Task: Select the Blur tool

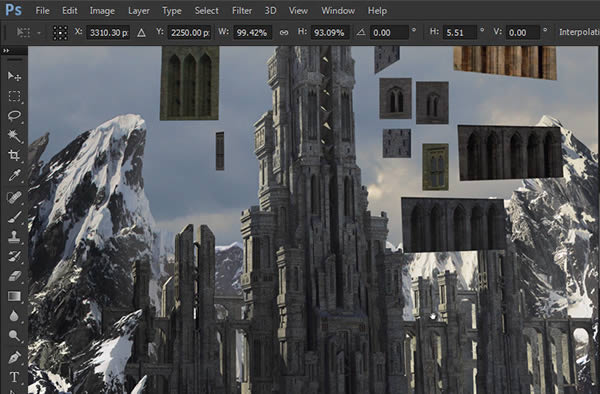Action: click(14, 316)
